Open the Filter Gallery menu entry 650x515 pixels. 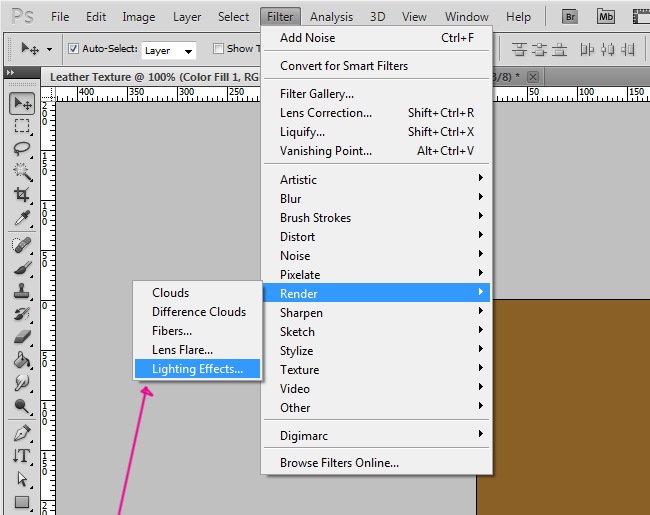[317, 94]
